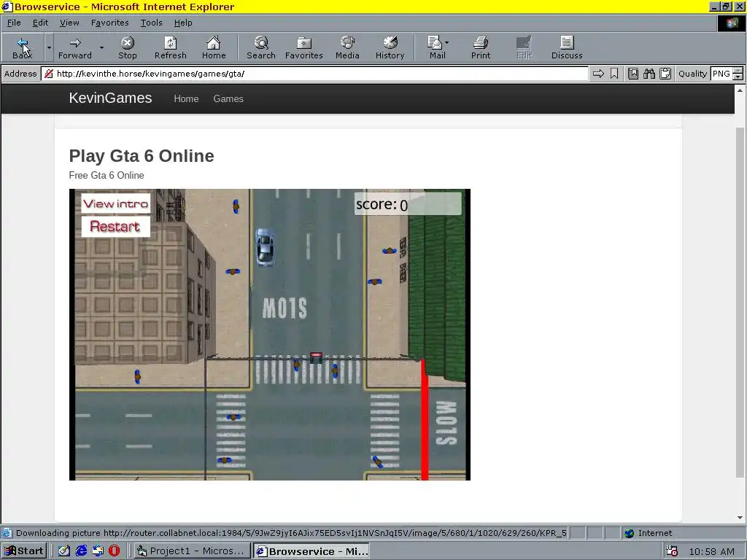Stop loading the page
This screenshot has width=747, height=560.
pyautogui.click(x=127, y=47)
